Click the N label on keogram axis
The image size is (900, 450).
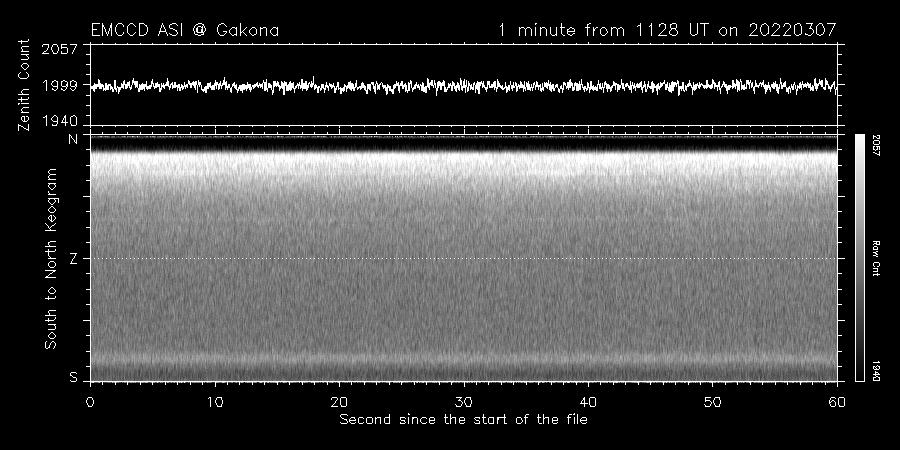[x=73, y=139]
